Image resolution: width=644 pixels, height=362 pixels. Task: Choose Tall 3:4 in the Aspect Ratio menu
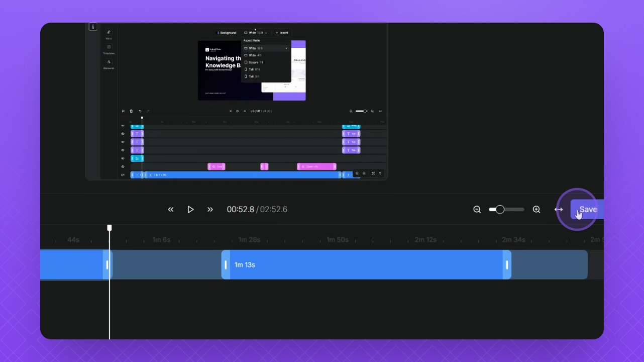pos(266,76)
